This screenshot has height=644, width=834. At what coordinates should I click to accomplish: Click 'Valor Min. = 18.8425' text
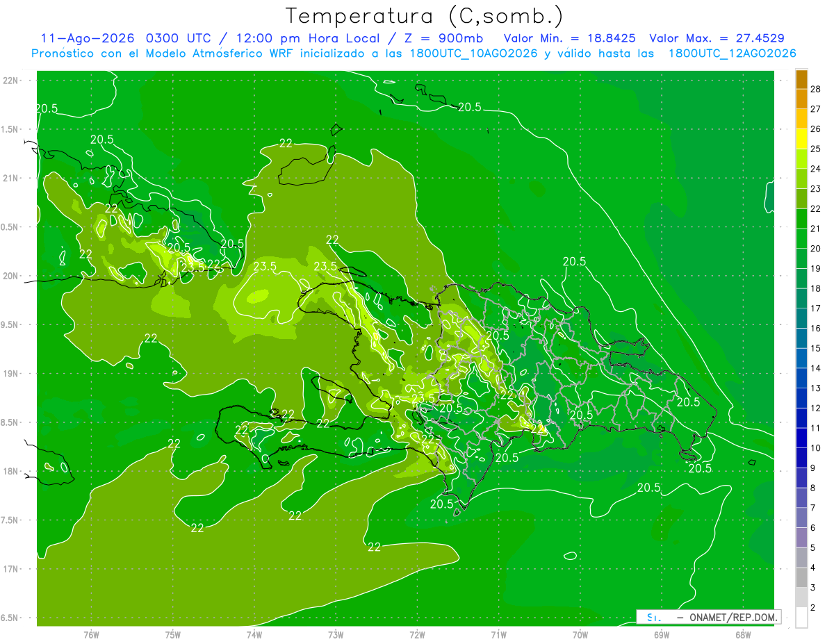tap(569, 38)
